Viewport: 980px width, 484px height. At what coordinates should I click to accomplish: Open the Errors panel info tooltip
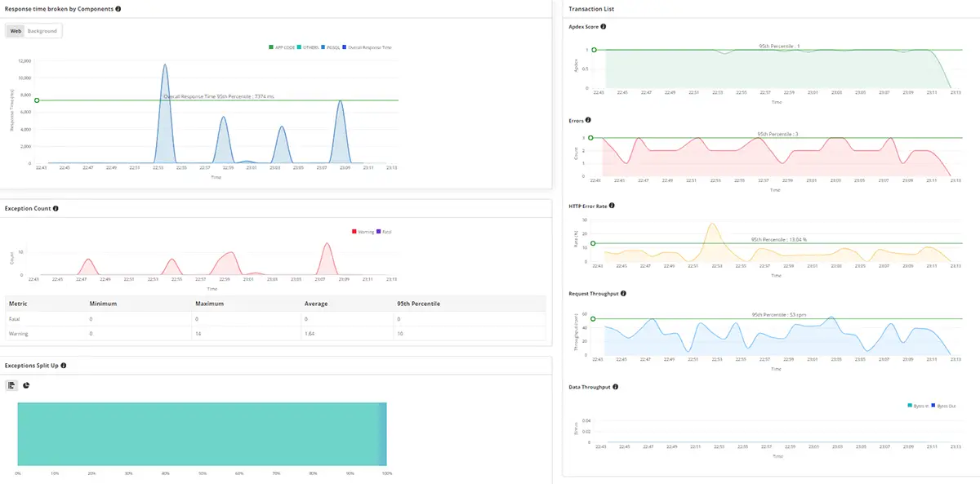[x=589, y=120]
